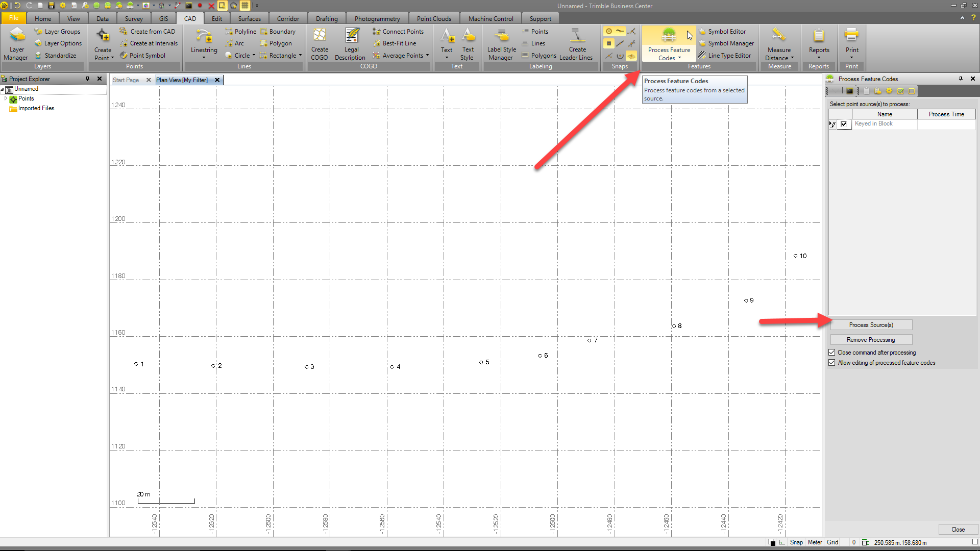
Task: Select the Linestring tool
Action: click(x=204, y=43)
